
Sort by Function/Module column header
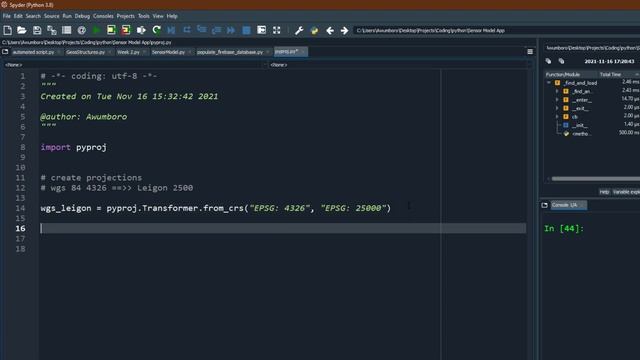point(571,74)
